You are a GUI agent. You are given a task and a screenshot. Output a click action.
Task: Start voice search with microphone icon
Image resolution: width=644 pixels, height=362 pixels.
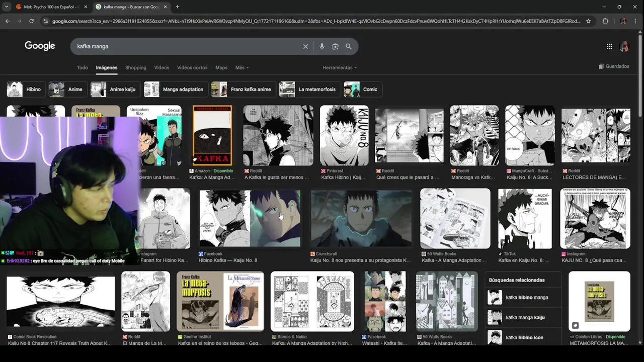(x=322, y=46)
